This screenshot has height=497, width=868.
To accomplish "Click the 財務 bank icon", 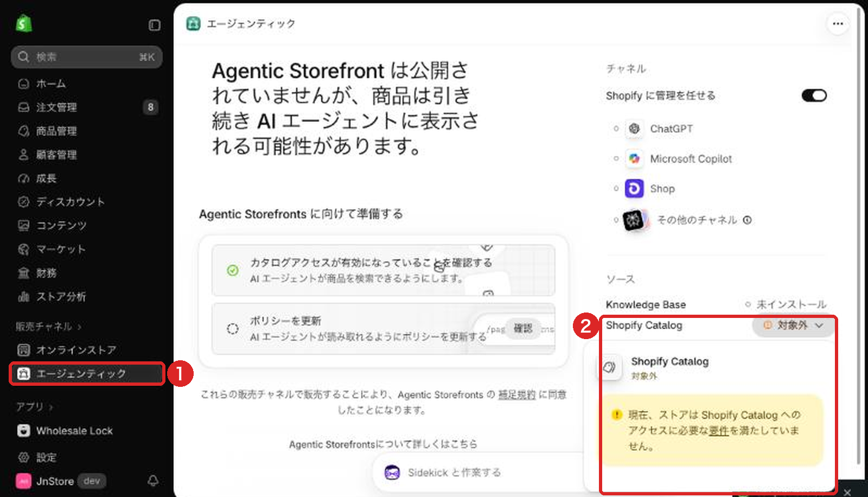I will pyautogui.click(x=23, y=273).
